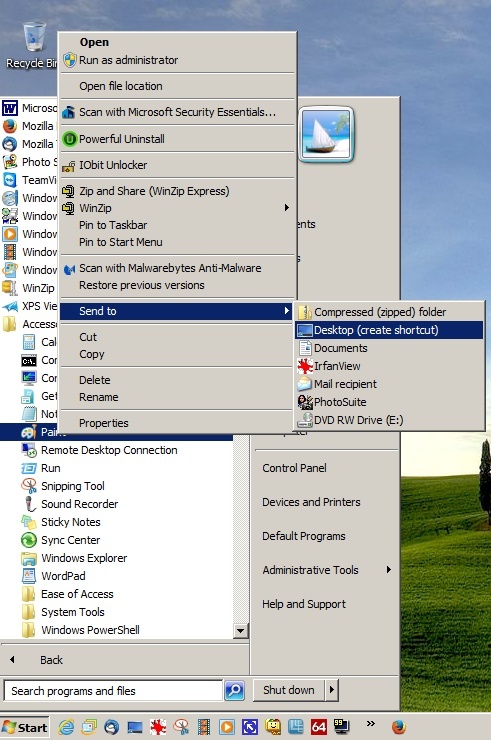This screenshot has width=491, height=740.
Task: Select IObit Unlocker menu entry
Action: coord(177,165)
